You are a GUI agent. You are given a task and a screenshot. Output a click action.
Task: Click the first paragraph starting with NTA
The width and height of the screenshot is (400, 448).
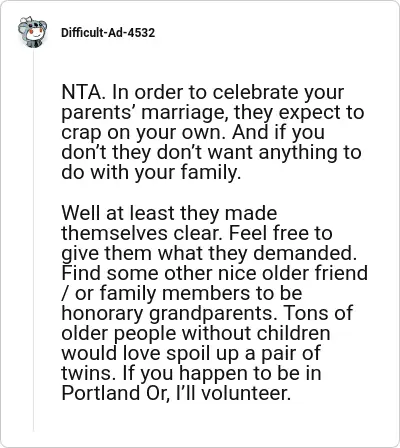(213, 132)
